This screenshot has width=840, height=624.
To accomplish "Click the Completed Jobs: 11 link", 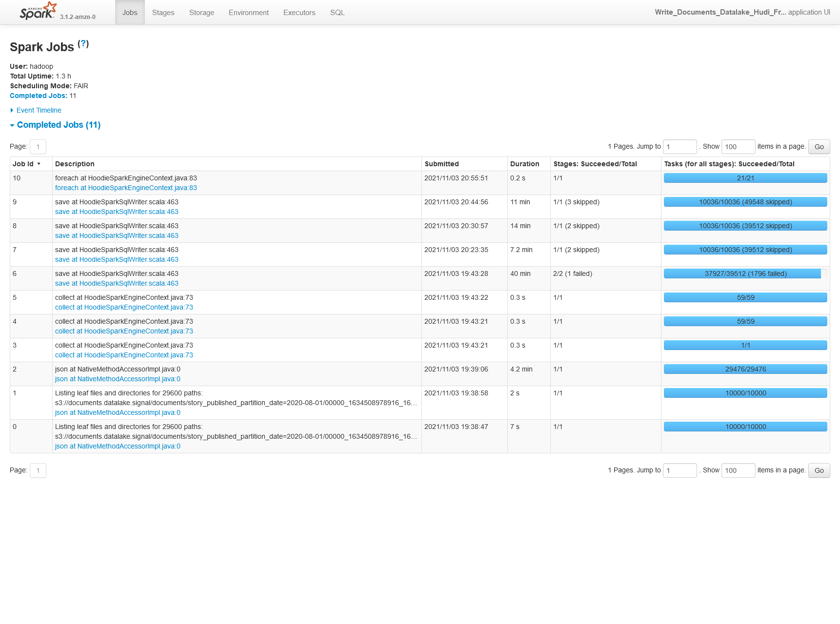I will pos(38,96).
